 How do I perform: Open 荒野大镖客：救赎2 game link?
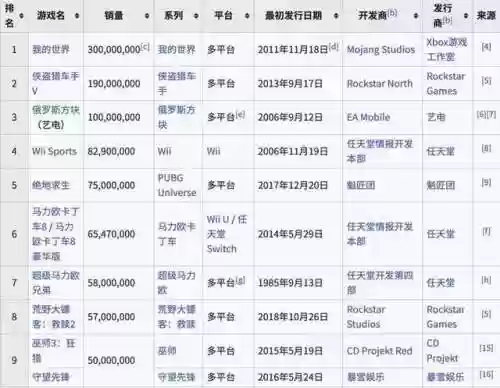point(54,317)
